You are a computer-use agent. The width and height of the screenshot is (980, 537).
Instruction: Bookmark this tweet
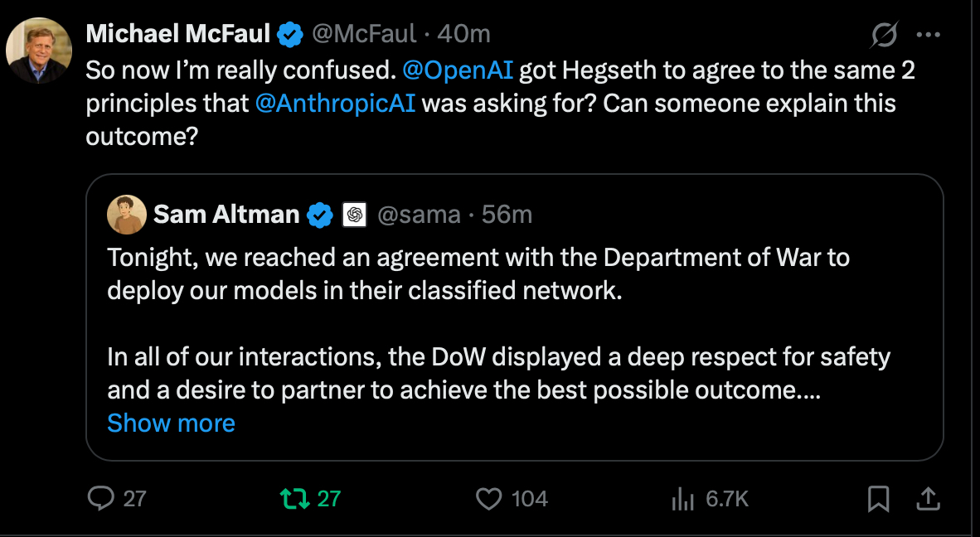(x=878, y=498)
